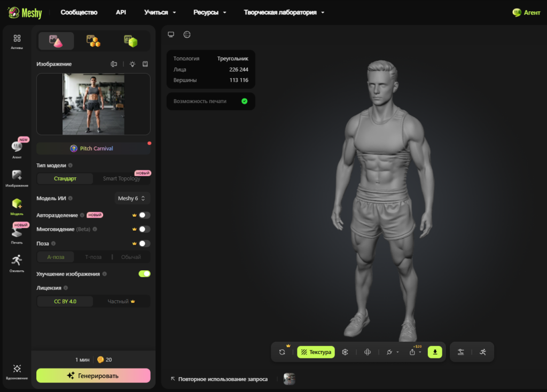Viewport: 547px width, 392px height.
Task: Click the light bulb tips icon beside Изображение
Action: (x=132, y=64)
